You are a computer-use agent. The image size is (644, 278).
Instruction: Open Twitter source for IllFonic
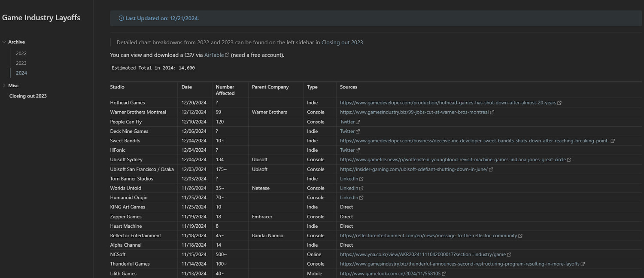[347, 150]
